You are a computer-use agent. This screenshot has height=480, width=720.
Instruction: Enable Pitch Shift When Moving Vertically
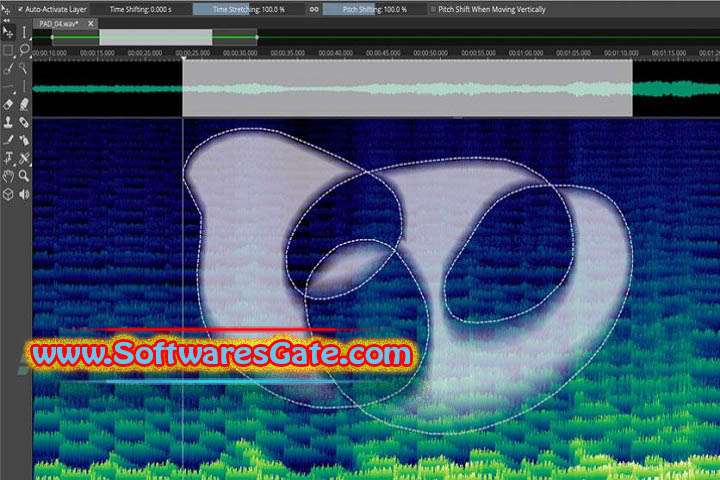[433, 9]
